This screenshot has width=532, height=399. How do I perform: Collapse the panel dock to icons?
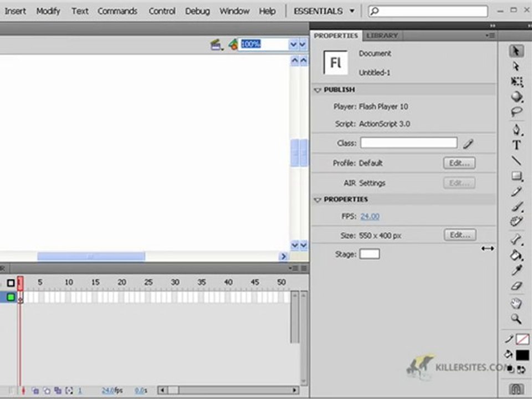[x=492, y=26]
